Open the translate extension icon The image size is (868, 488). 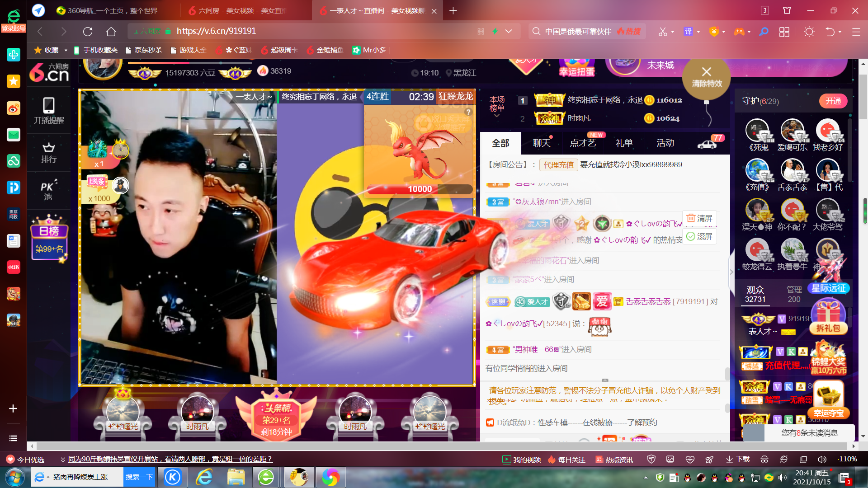688,32
